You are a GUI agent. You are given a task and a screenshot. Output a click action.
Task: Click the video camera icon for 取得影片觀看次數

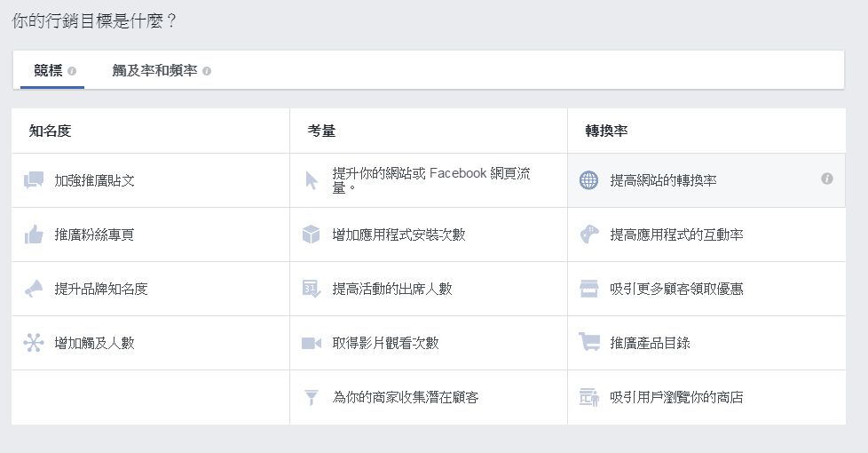(x=312, y=343)
